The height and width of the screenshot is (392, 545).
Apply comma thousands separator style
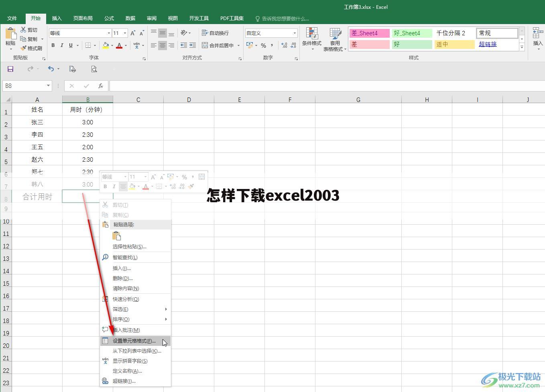pyautogui.click(x=272, y=45)
